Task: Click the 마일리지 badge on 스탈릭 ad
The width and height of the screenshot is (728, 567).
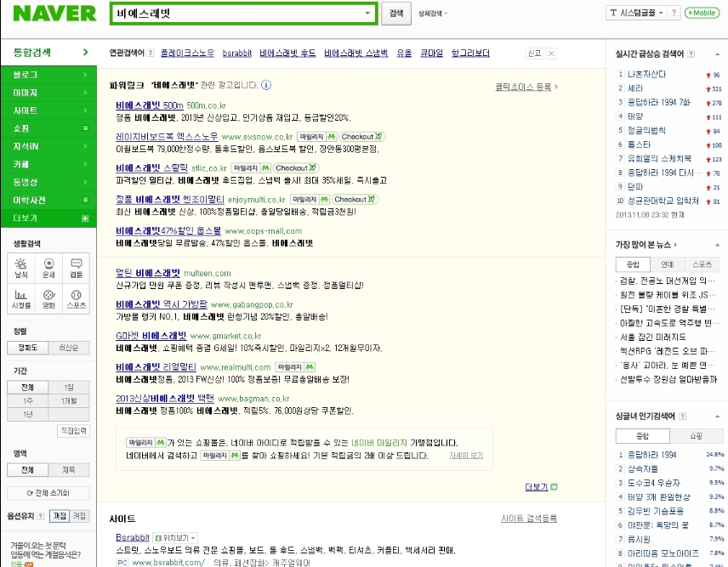Action: point(251,168)
